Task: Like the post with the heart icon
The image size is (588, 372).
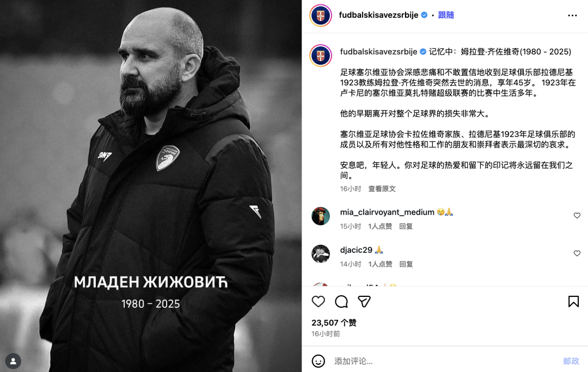Action: click(318, 302)
